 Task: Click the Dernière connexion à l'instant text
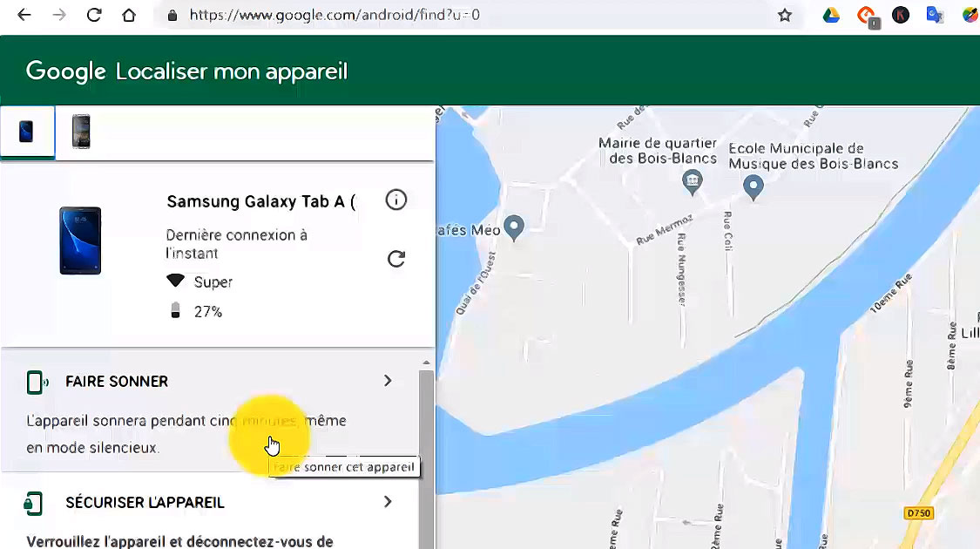click(236, 244)
